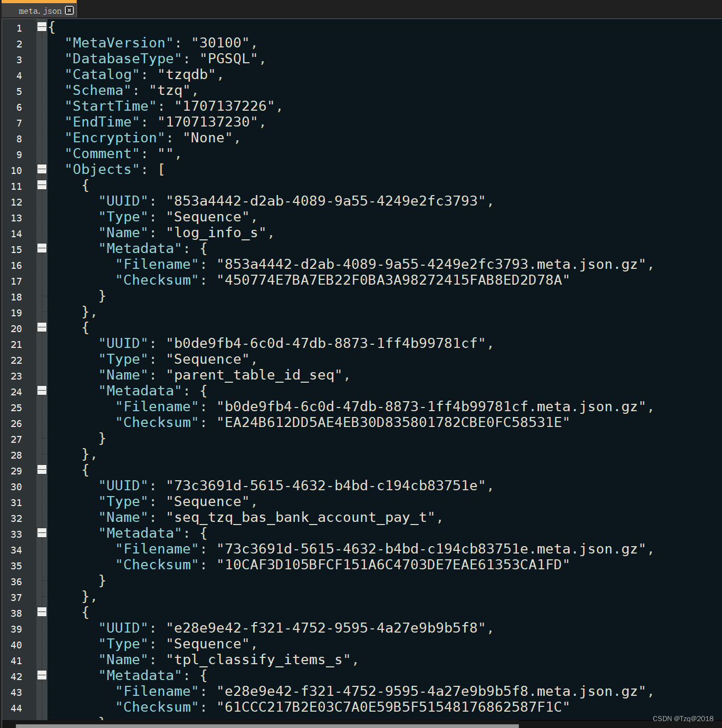Screen dimensions: 722x728
Task: Click the "Comment" key
Action: click(102, 153)
